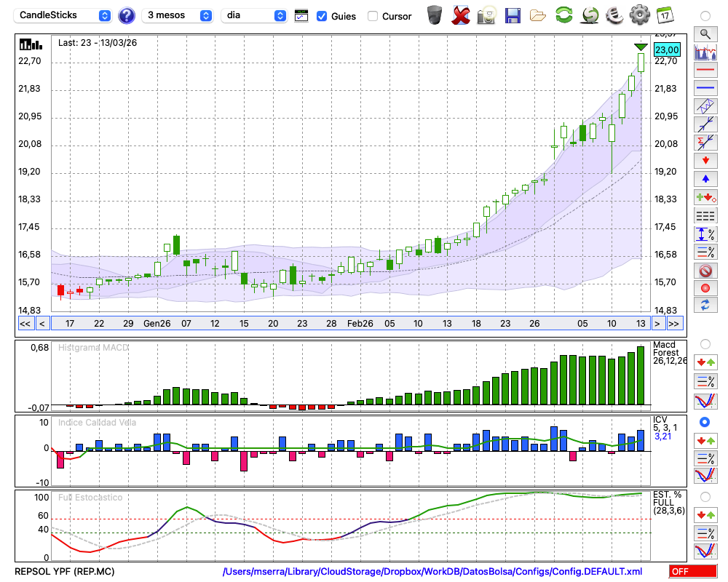Select the blue horizontal line tool
Image resolution: width=728 pixels, height=582 pixels.
point(705,88)
